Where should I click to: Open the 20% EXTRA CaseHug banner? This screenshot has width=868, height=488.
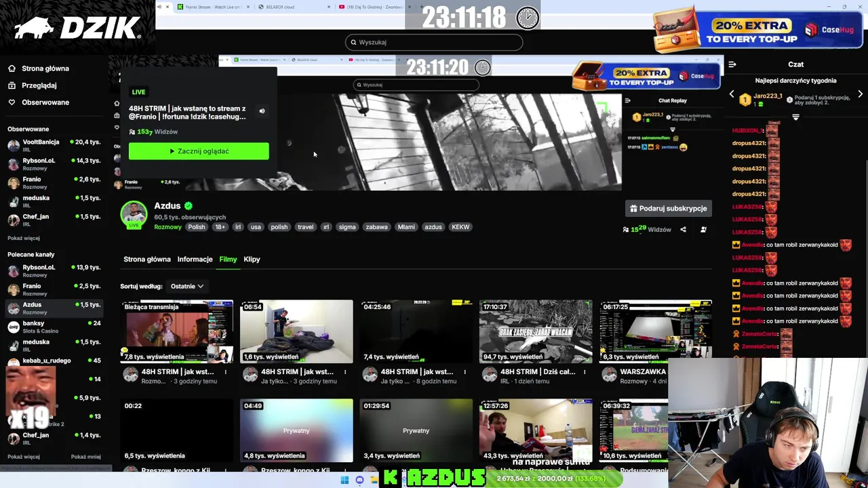pyautogui.click(x=757, y=30)
